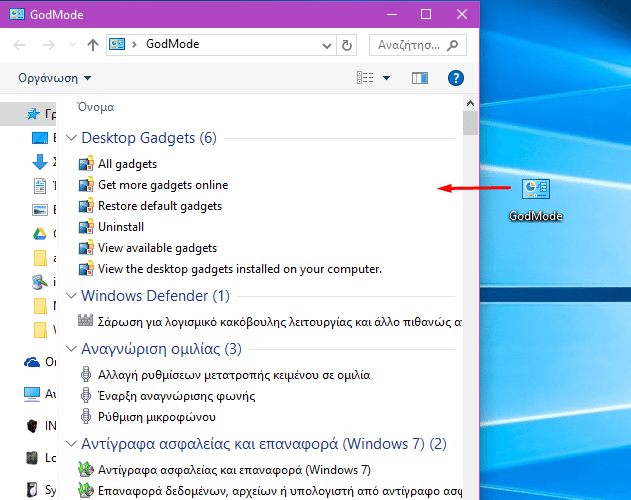Collapse the Αντίγραφα ασφαλείας και επαναφορά group

71,444
